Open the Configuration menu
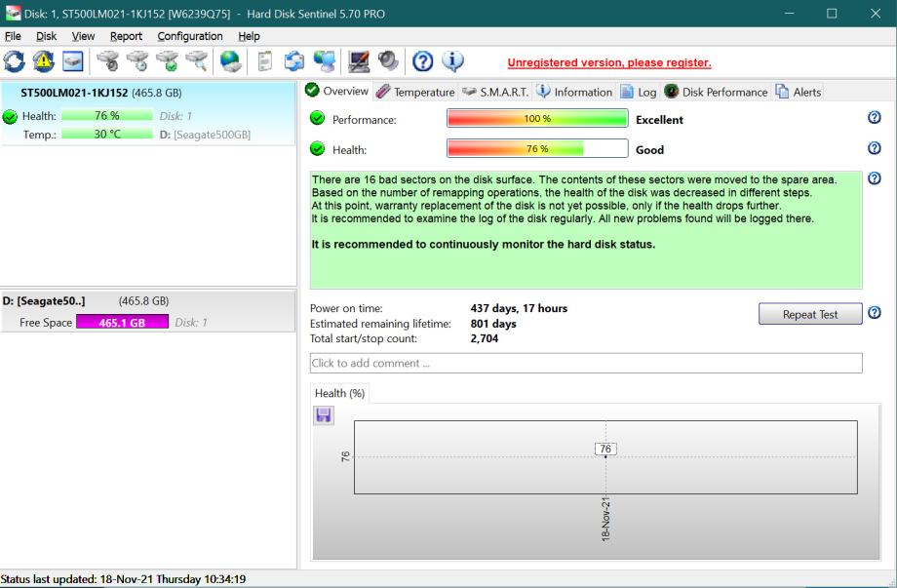 tap(190, 36)
